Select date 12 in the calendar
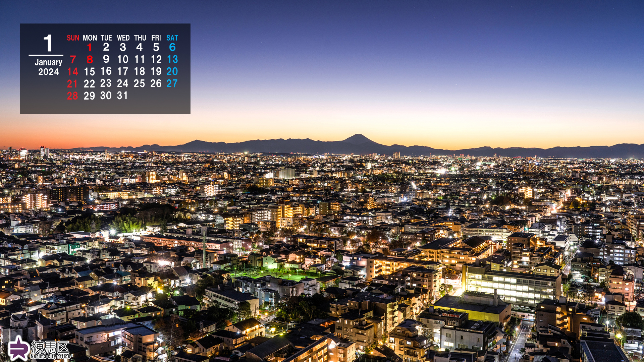The height and width of the screenshot is (362, 644). tap(156, 59)
